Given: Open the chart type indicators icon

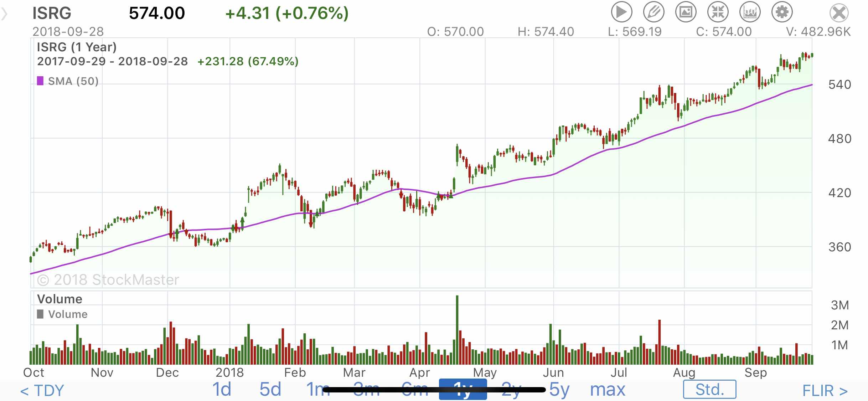Looking at the screenshot, I should coord(750,12).
